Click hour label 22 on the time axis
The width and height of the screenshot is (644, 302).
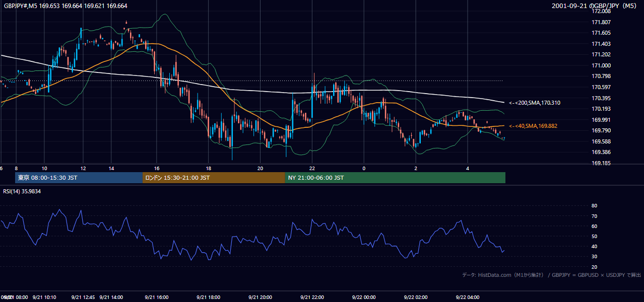point(312,168)
